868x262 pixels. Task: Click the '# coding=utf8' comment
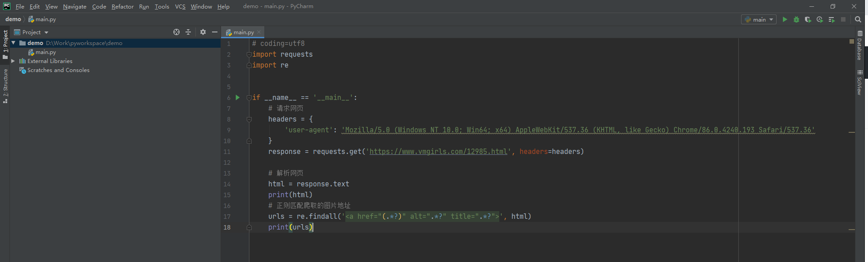tap(278, 44)
